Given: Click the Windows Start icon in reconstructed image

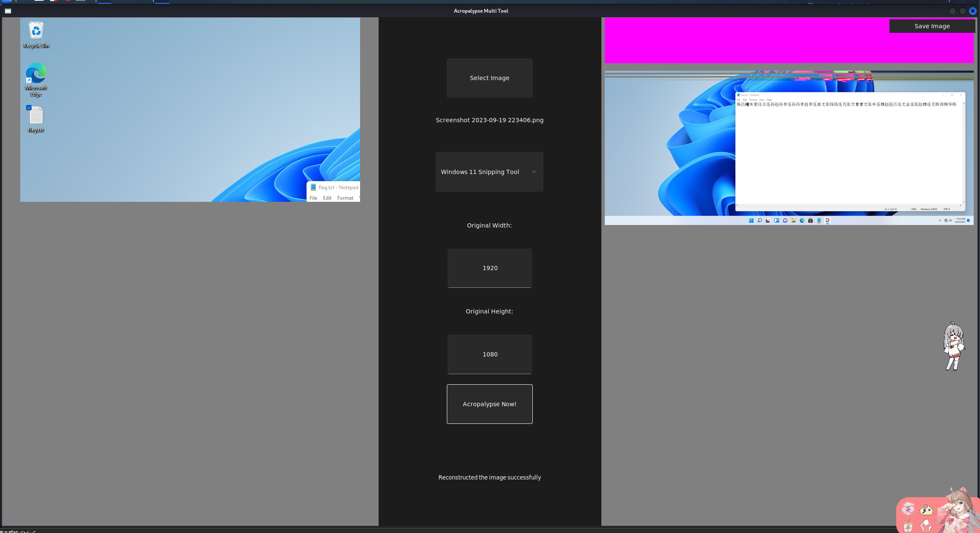Looking at the screenshot, I should [751, 220].
